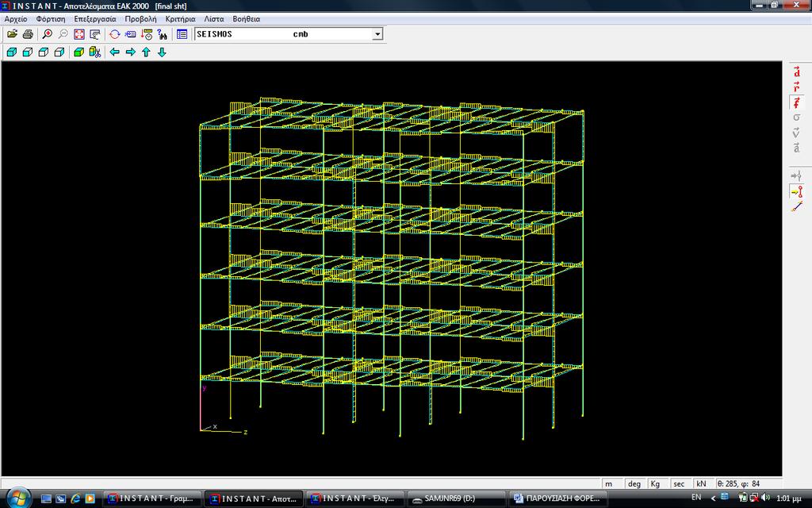Open the Προβολή menu

[x=140, y=19]
